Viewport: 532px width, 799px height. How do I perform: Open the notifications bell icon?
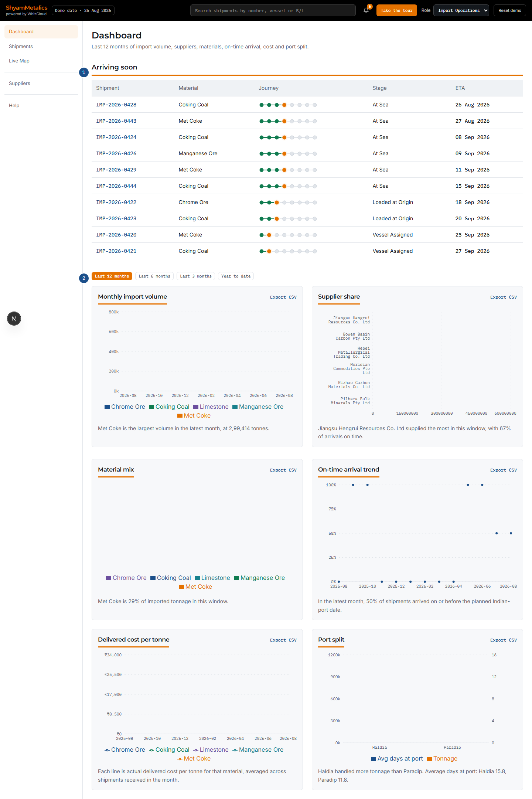click(x=366, y=10)
